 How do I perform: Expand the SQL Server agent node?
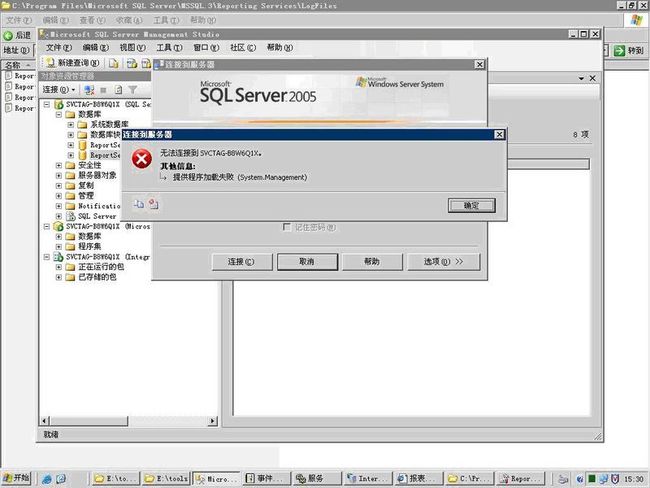[x=59, y=216]
